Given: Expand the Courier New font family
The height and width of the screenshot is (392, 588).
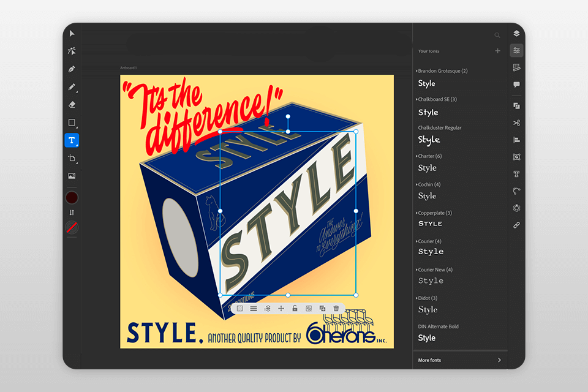Looking at the screenshot, I should pos(417,269).
